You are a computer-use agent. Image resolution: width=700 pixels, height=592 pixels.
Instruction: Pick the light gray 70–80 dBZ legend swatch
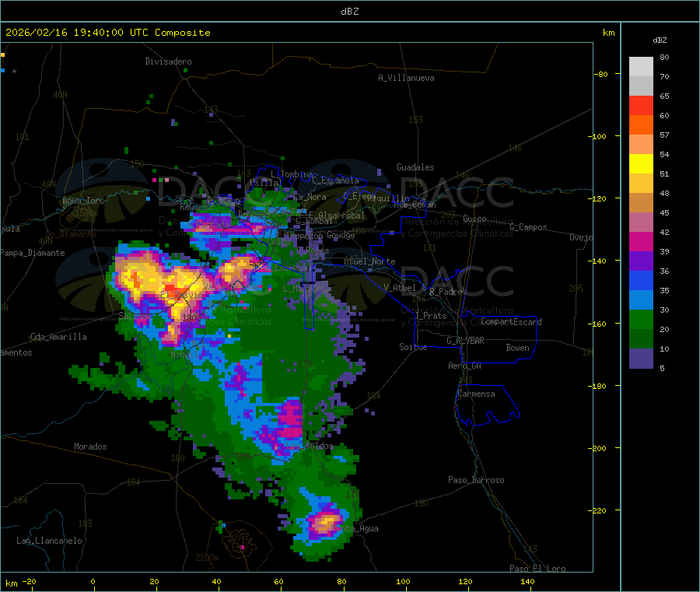(x=641, y=67)
